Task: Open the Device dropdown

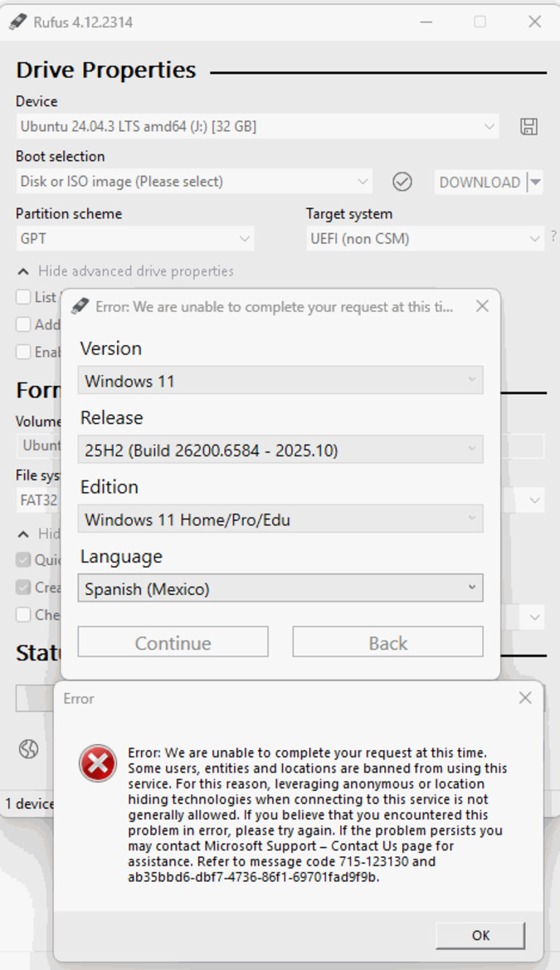Action: [257, 127]
